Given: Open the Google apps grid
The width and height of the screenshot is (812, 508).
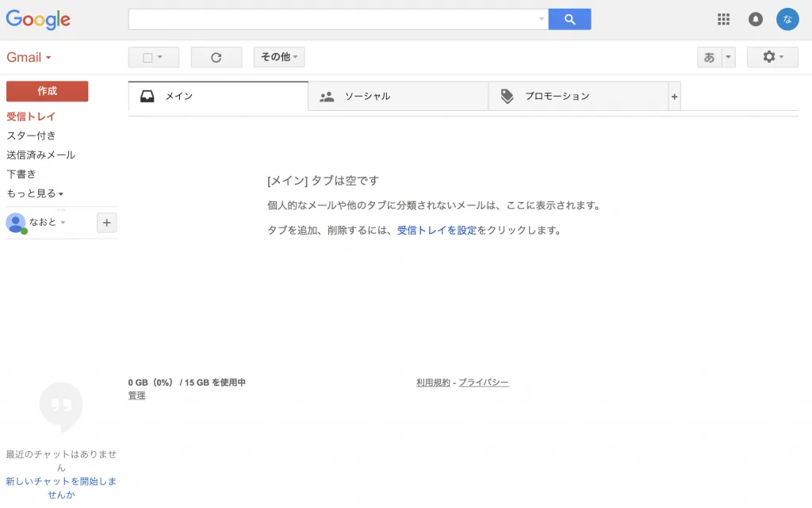Looking at the screenshot, I should pyautogui.click(x=723, y=19).
